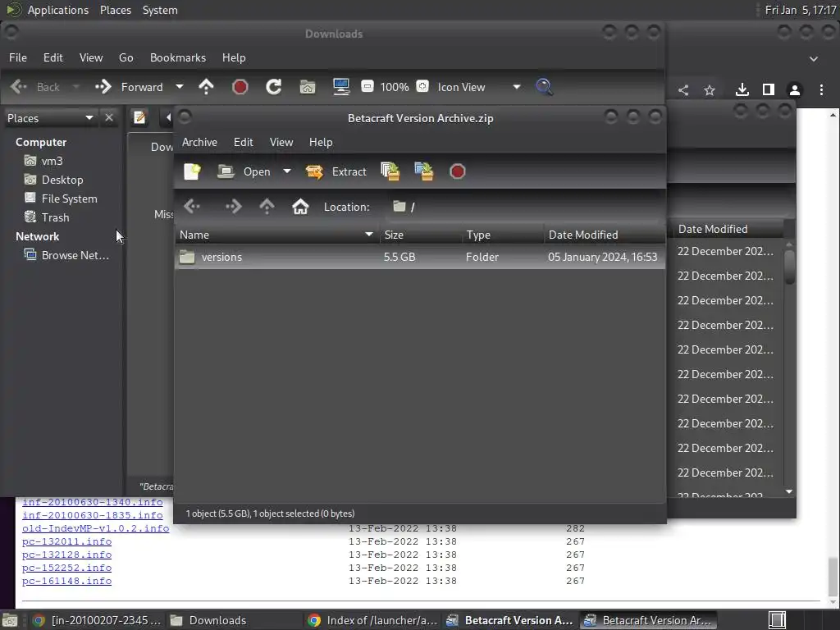
Task: Expand the Forward history dropdown arrow
Action: [x=180, y=87]
